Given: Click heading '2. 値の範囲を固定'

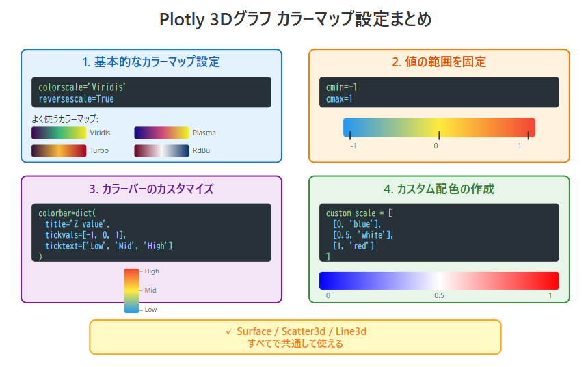Looking at the screenshot, I should click(x=439, y=62).
